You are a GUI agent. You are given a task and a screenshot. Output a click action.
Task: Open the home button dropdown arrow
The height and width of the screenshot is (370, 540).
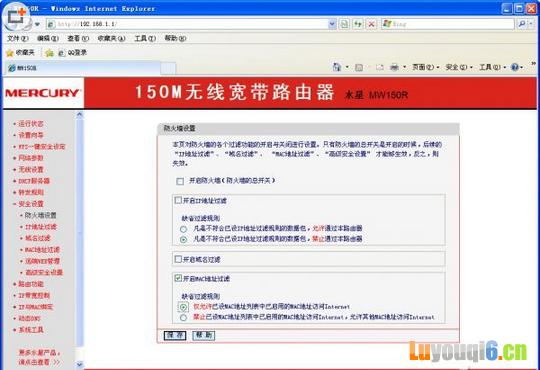[347, 67]
